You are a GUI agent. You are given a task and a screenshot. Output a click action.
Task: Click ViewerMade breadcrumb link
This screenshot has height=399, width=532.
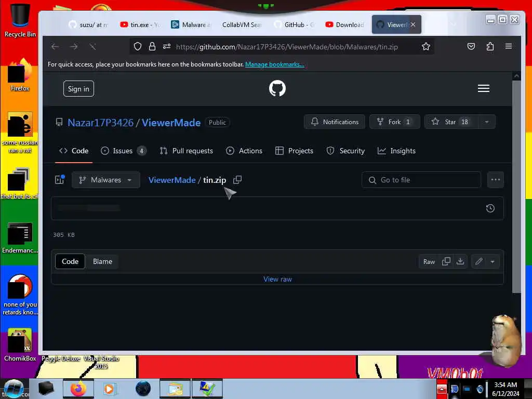pos(172,180)
